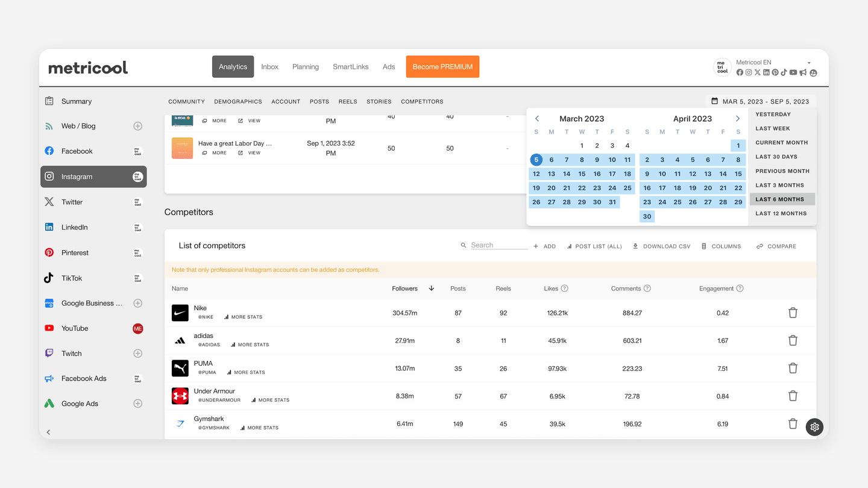This screenshot has height=488, width=868.
Task: Click DOWNLOAD CSV button
Action: pyautogui.click(x=661, y=246)
